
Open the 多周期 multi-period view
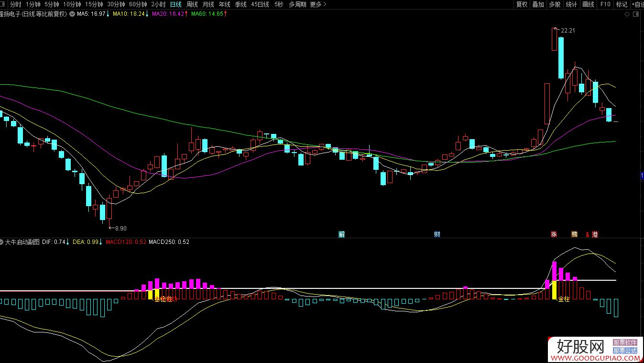[297, 4]
